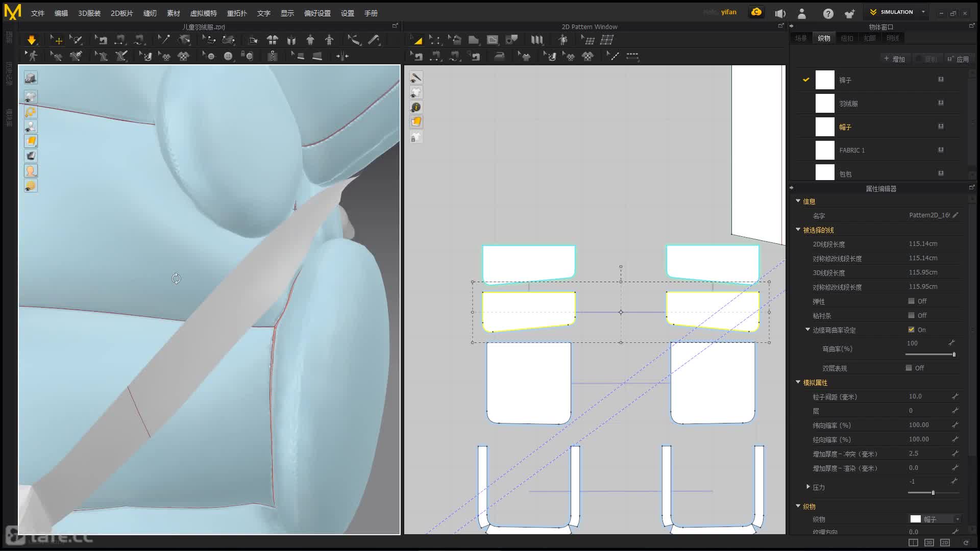The height and width of the screenshot is (551, 980).
Task: Toggle the 双层表现 Off checkbox
Action: pos(909,368)
